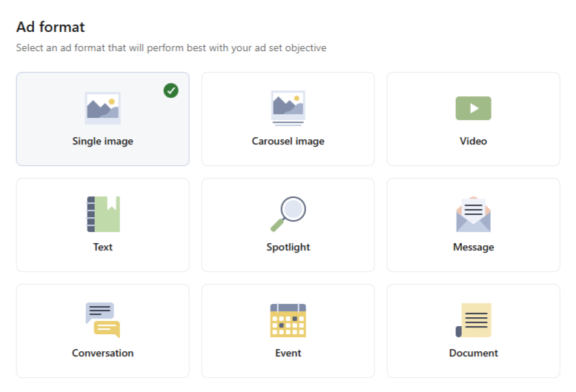Select the "Text" ad format label

click(x=102, y=247)
